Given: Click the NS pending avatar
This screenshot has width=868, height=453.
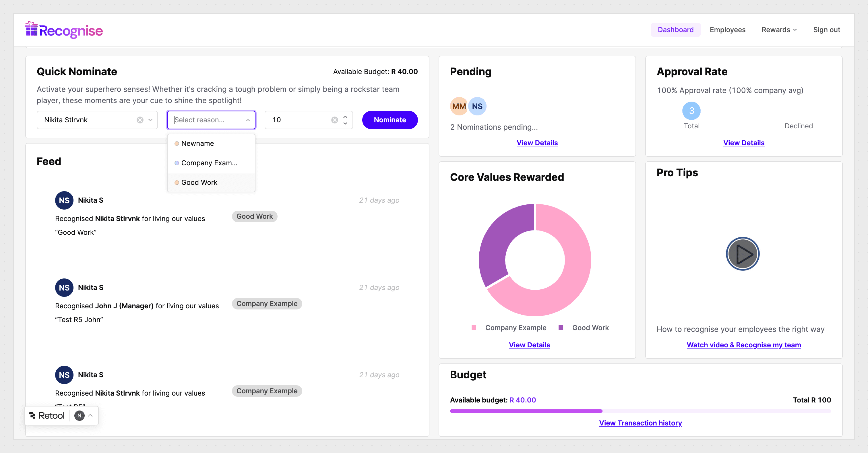Looking at the screenshot, I should click(477, 107).
